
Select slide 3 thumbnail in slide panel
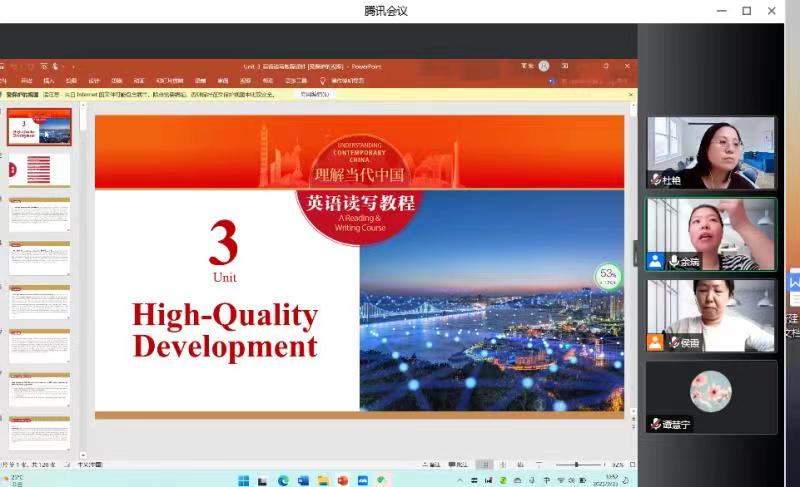pyautogui.click(x=39, y=214)
